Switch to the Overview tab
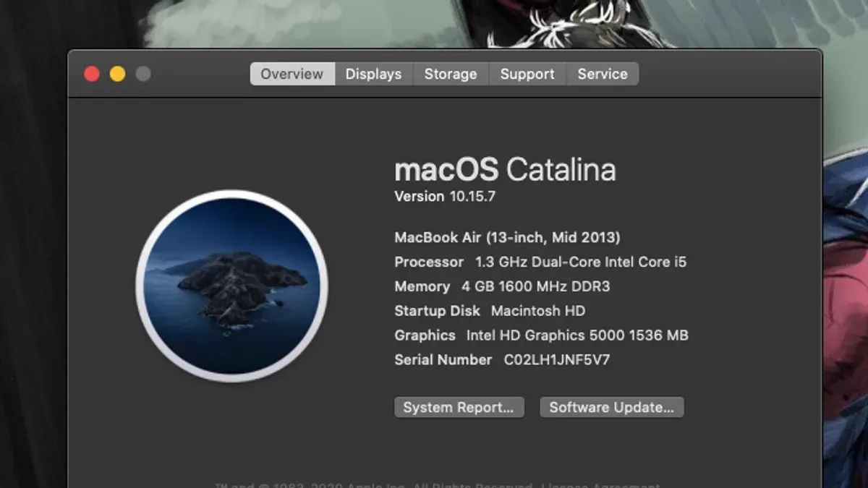Viewport: 868px width, 488px height. [x=292, y=74]
